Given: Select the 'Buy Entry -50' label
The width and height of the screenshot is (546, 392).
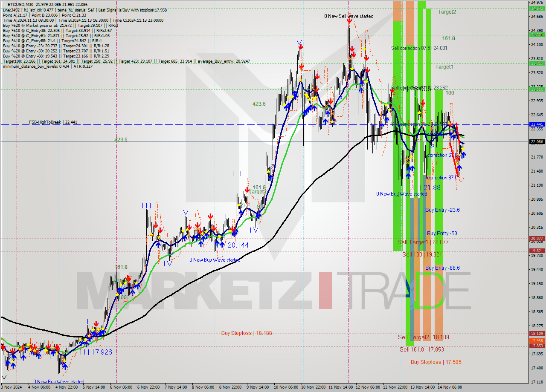Looking at the screenshot, I should (x=442, y=233).
